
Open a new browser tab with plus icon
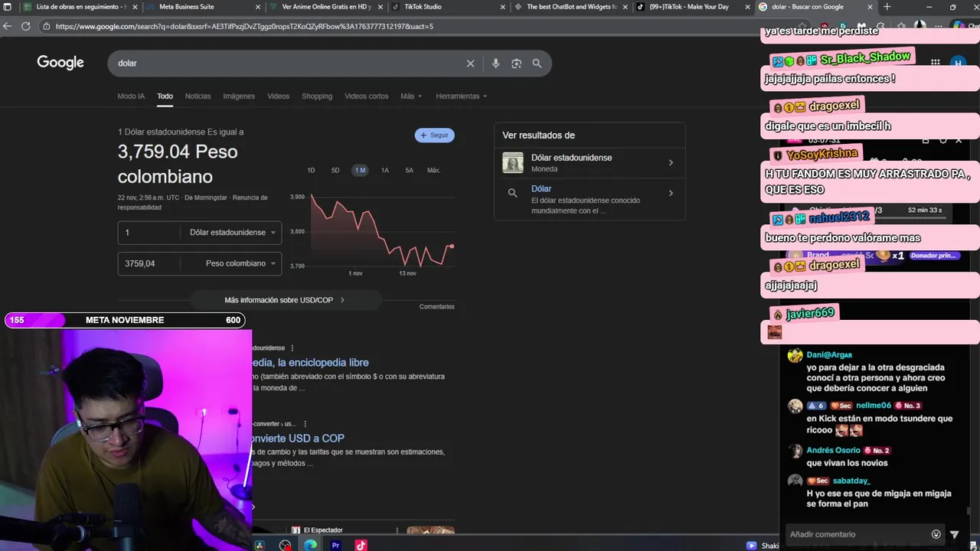[x=887, y=7]
